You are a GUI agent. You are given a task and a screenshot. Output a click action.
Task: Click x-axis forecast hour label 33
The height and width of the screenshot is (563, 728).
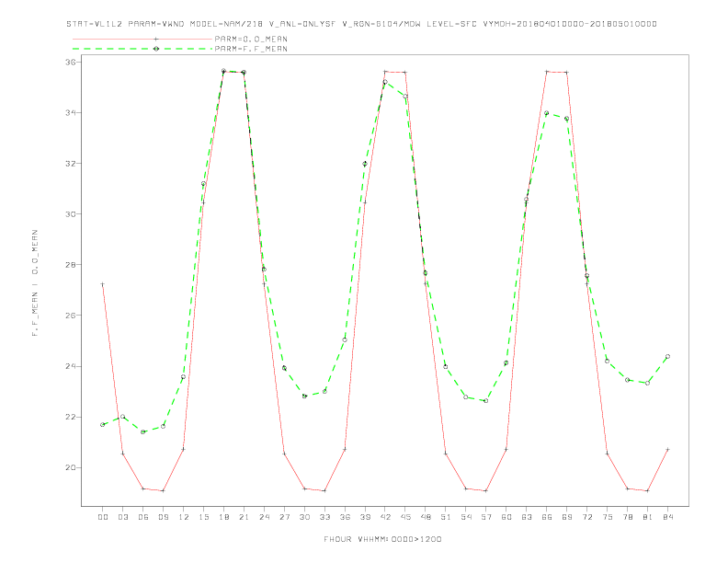tap(324, 517)
